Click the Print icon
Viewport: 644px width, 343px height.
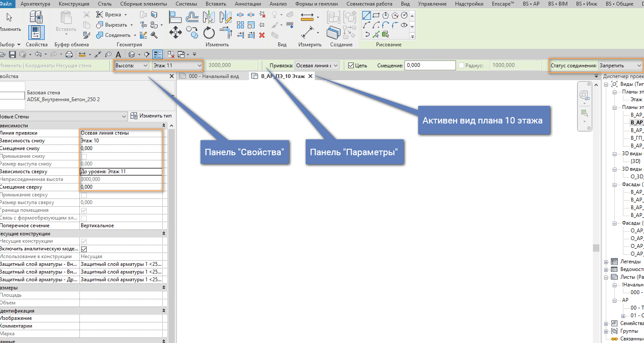(x=69, y=54)
